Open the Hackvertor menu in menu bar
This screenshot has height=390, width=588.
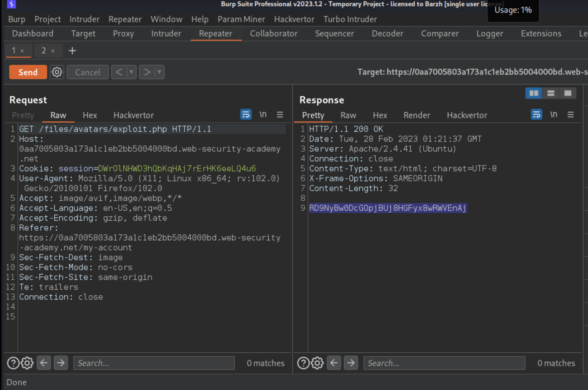(294, 19)
